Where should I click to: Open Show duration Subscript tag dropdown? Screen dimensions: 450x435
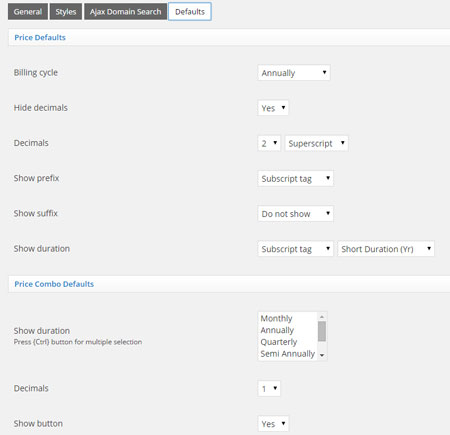pyautogui.click(x=295, y=249)
